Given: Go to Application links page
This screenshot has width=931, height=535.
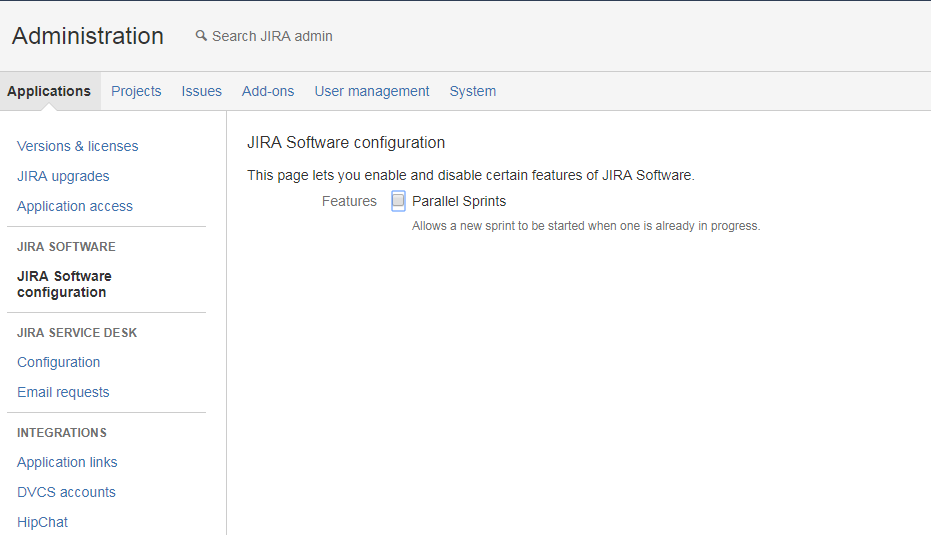Looking at the screenshot, I should (67, 462).
